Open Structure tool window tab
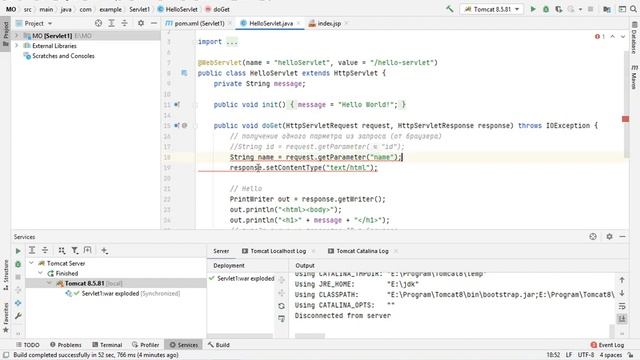This screenshot has height=360, width=640. [x=6, y=274]
